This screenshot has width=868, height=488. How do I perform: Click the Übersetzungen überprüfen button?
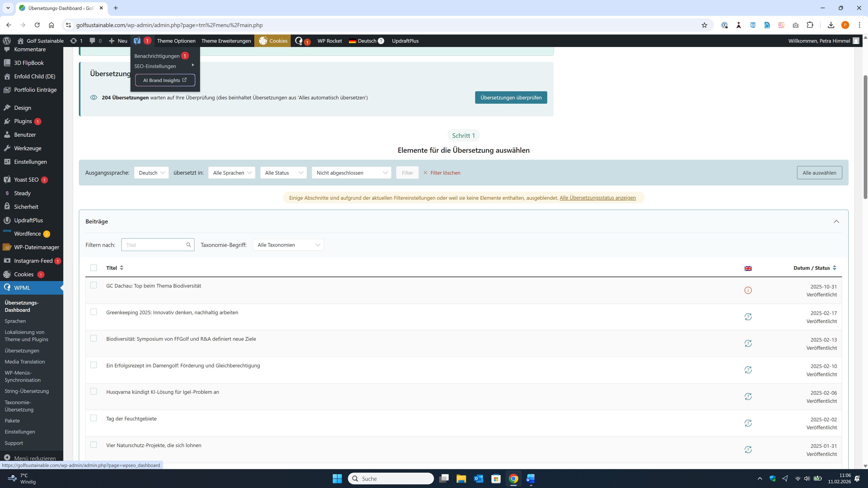tap(511, 98)
